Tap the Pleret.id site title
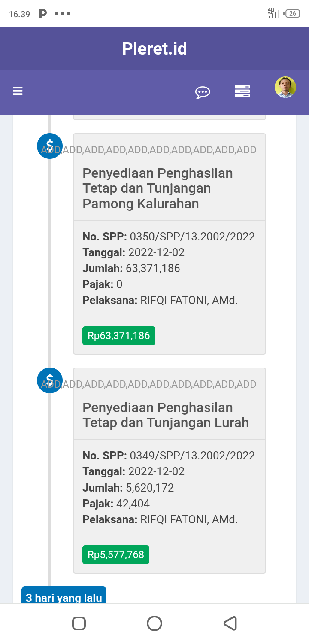This screenshot has width=309, height=644. 154,49
